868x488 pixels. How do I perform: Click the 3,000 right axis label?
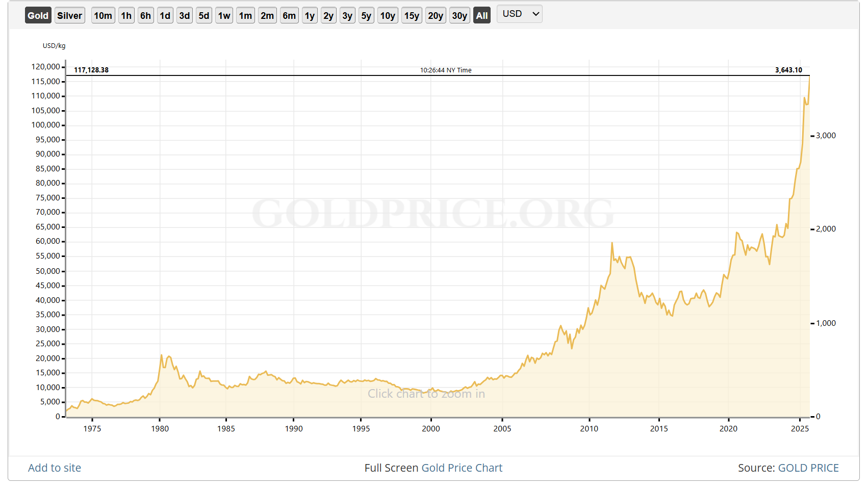[826, 135]
